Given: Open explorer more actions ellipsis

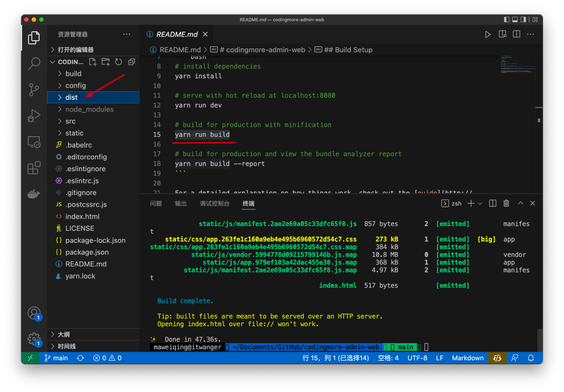Looking at the screenshot, I should (x=126, y=34).
